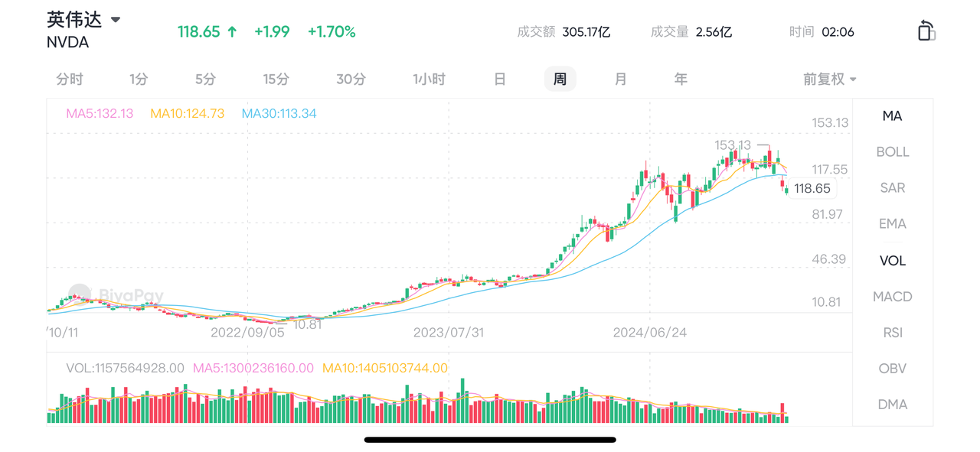Enable the SAR indicator
The height and width of the screenshot is (452, 980).
point(892,187)
